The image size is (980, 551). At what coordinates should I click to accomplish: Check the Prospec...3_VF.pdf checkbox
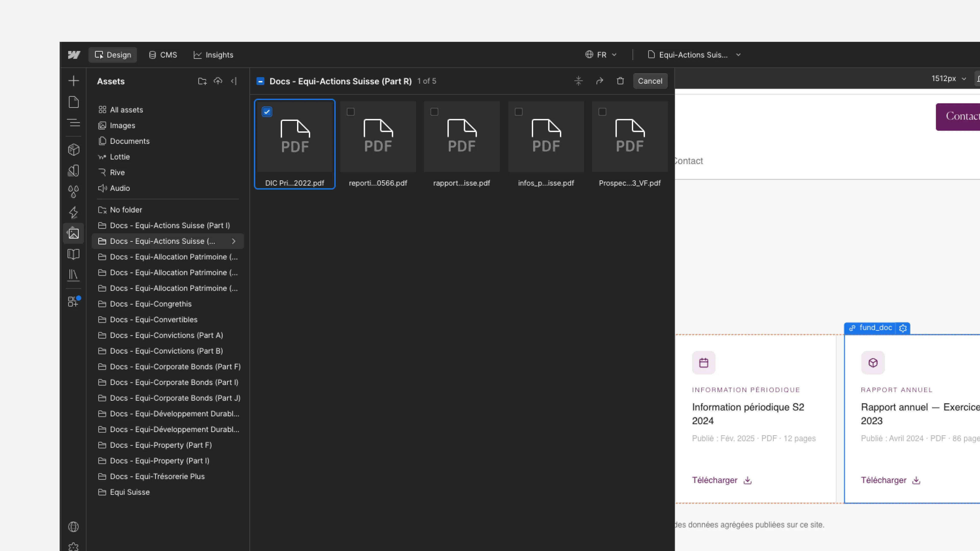point(602,112)
